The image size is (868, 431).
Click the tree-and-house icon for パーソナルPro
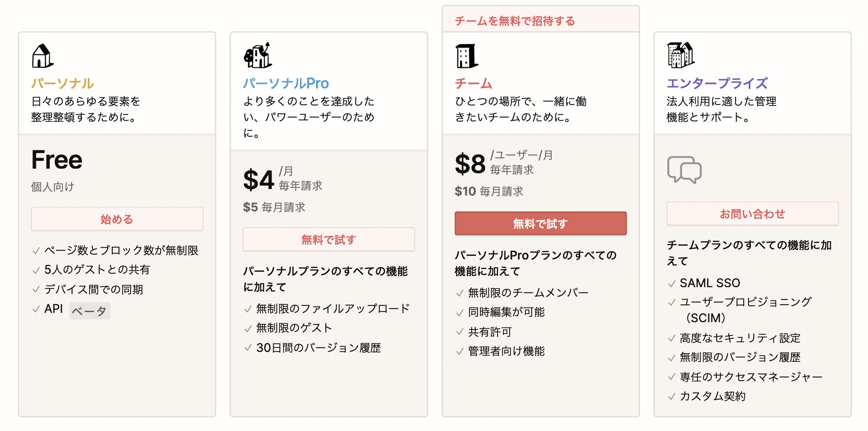click(x=258, y=55)
